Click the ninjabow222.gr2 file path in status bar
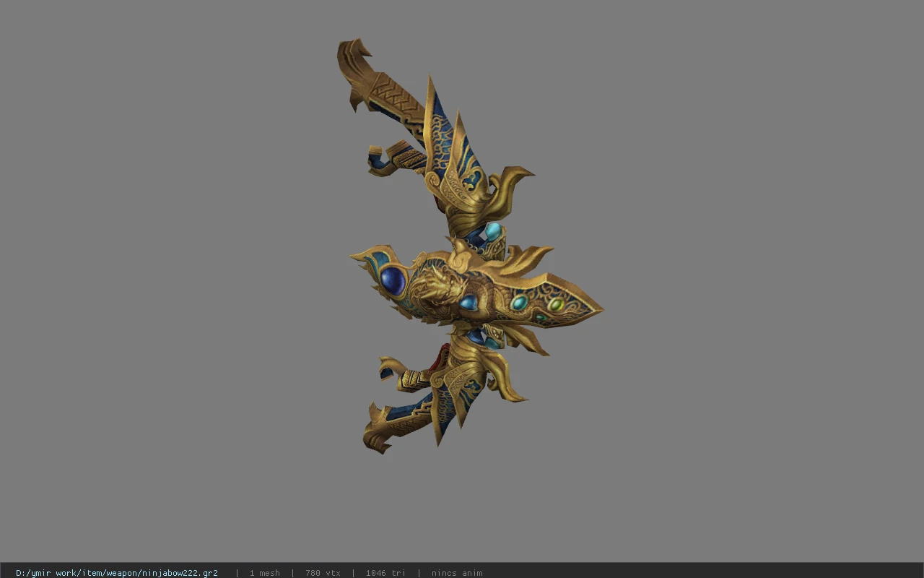Viewport: 924px width, 578px height. [117, 573]
